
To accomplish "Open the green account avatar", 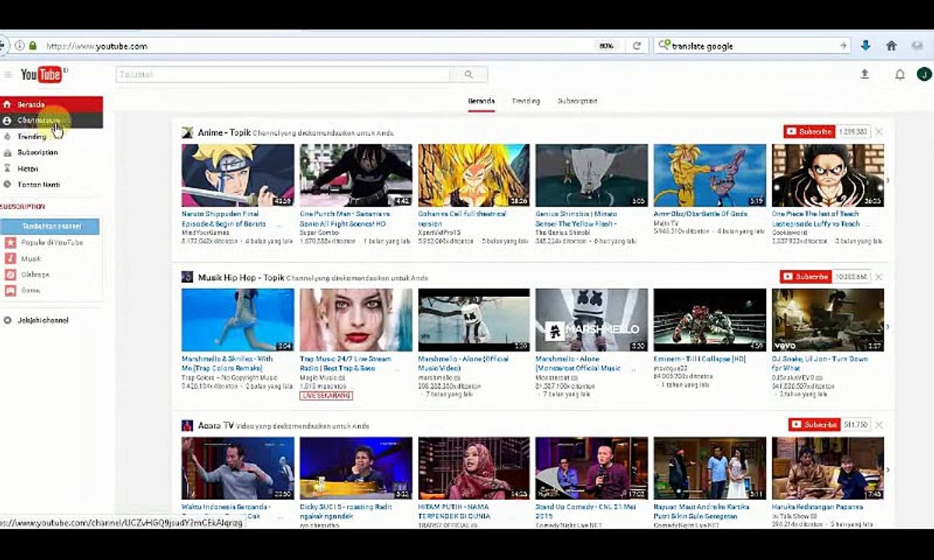I will [924, 74].
